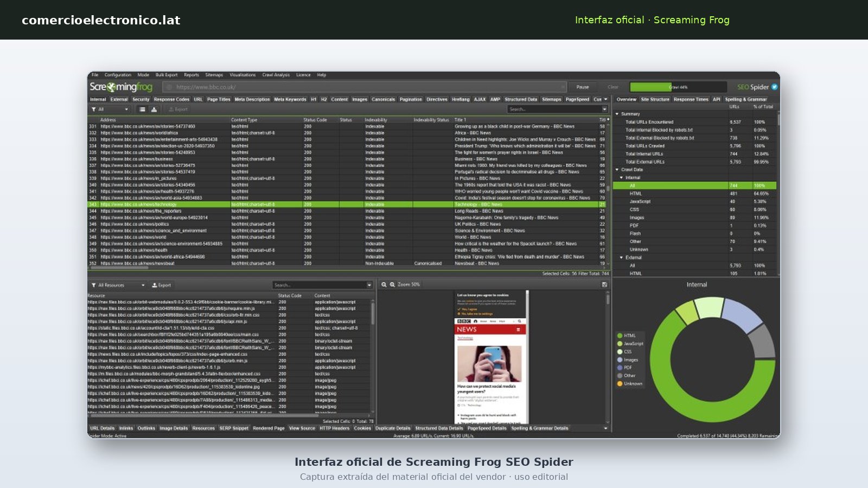Switch to the SERP Snippet bottom tab
The height and width of the screenshot is (488, 868).
click(x=233, y=428)
